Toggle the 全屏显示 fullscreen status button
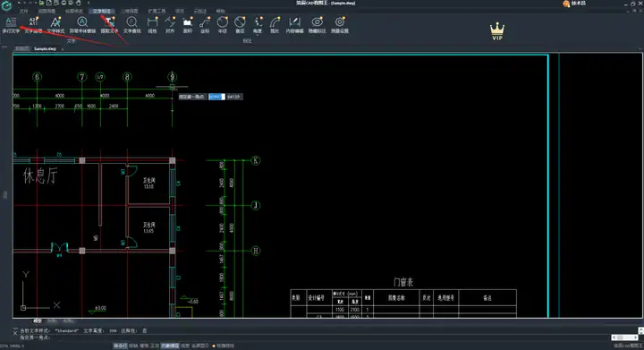This screenshot has height=350, width=644. pos(200,346)
